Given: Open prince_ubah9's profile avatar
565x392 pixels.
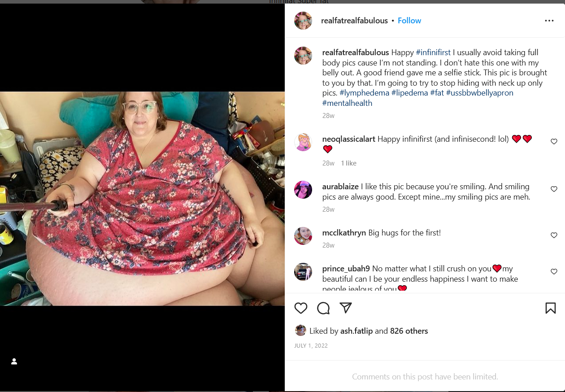Looking at the screenshot, I should [303, 272].
